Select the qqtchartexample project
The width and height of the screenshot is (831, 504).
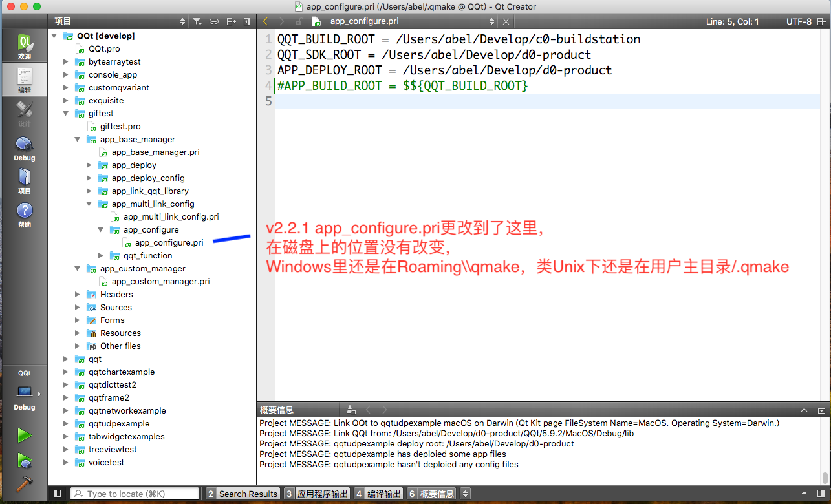click(x=122, y=372)
